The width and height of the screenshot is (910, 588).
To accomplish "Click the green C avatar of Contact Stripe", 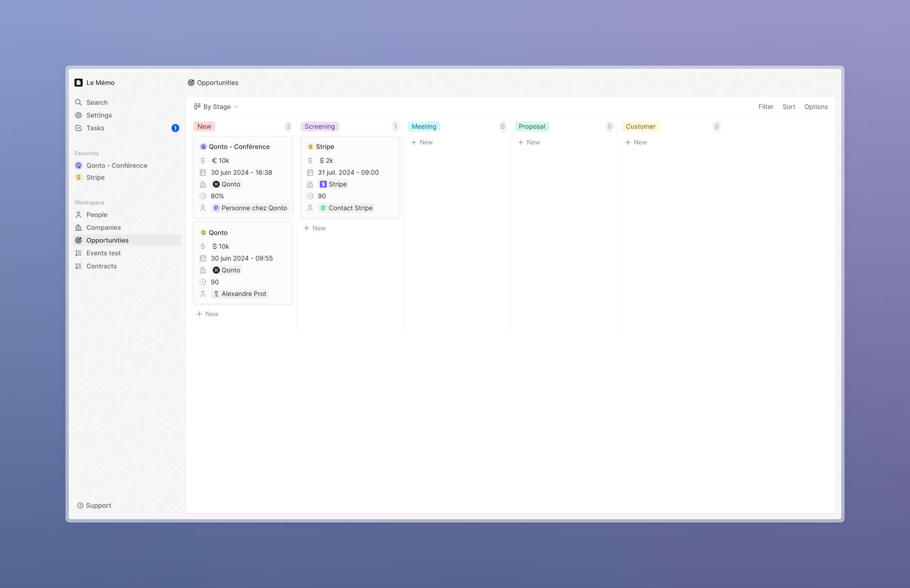I will [x=323, y=208].
